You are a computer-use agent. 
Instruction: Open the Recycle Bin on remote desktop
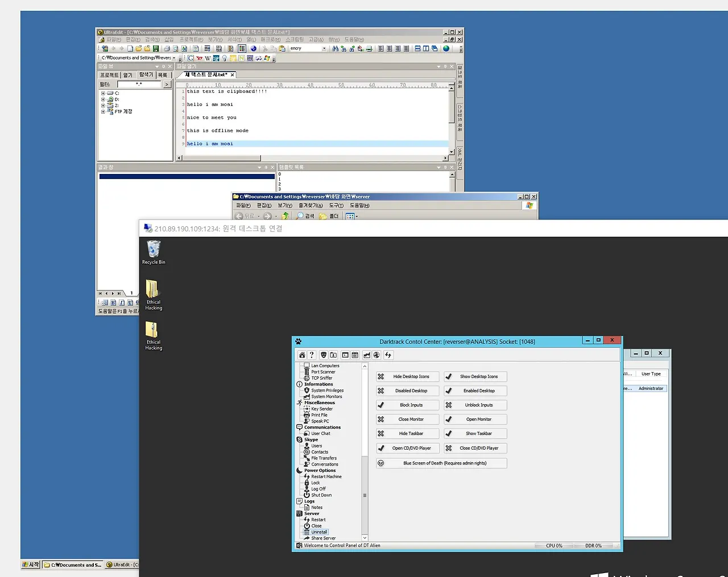pyautogui.click(x=154, y=252)
